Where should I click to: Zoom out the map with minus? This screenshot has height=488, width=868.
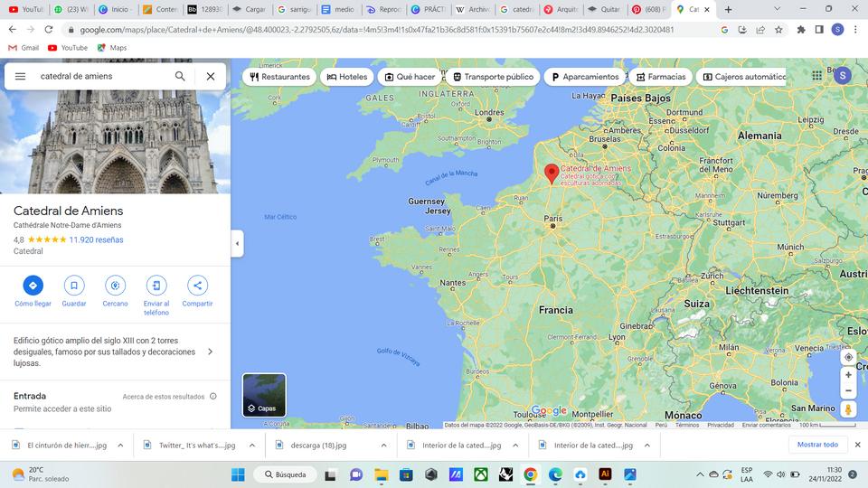tap(848, 390)
